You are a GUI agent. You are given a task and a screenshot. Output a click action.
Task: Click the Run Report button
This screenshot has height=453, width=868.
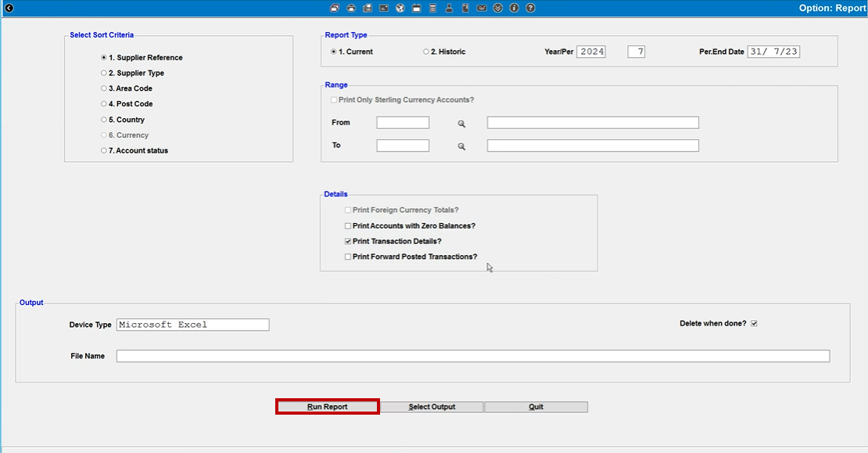(327, 407)
